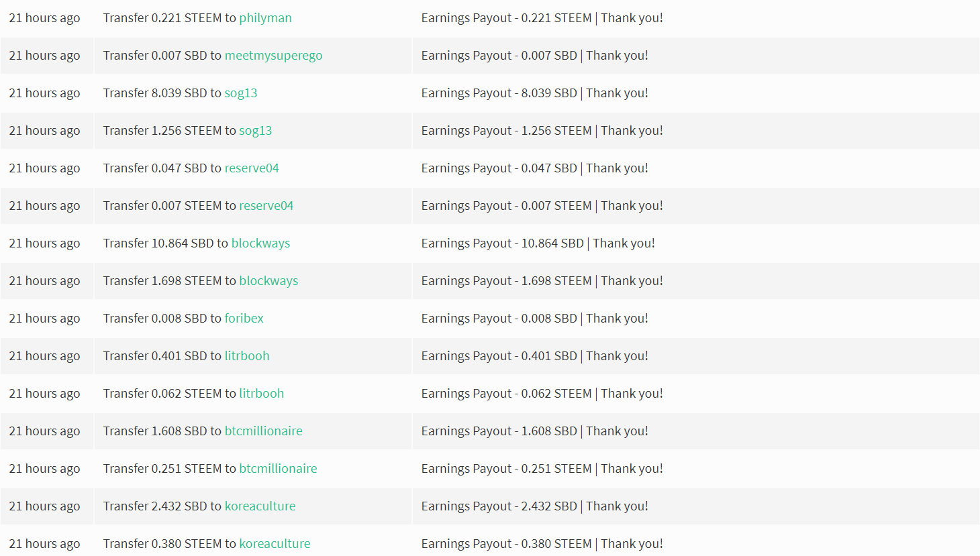Click 'Transfer 1.698 STEEM to' text
Image resolution: width=980 pixels, height=556 pixels.
click(x=170, y=281)
